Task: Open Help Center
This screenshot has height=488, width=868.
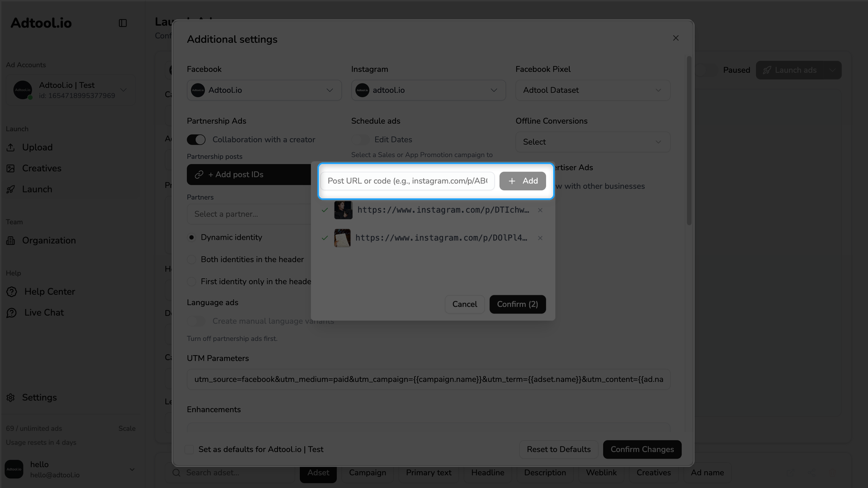Action: point(50,291)
